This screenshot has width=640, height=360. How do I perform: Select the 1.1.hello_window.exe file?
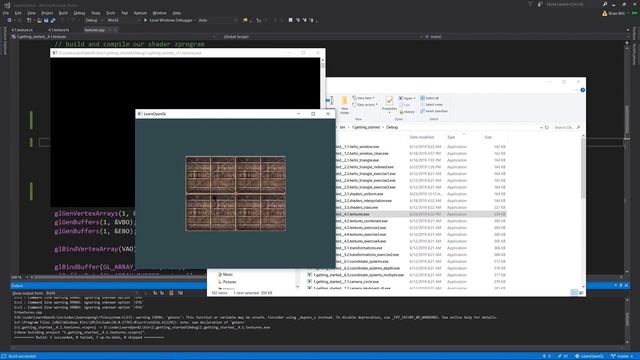(357, 147)
